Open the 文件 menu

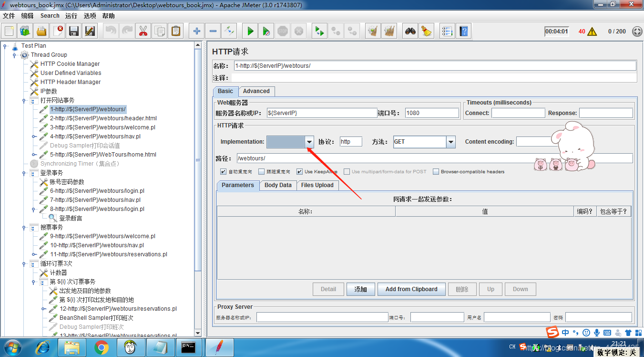click(x=9, y=16)
